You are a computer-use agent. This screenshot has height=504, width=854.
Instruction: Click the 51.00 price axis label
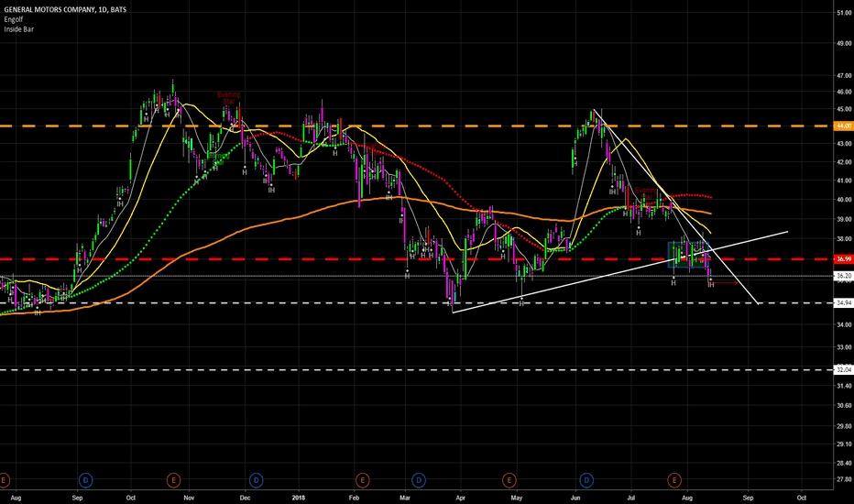point(844,13)
